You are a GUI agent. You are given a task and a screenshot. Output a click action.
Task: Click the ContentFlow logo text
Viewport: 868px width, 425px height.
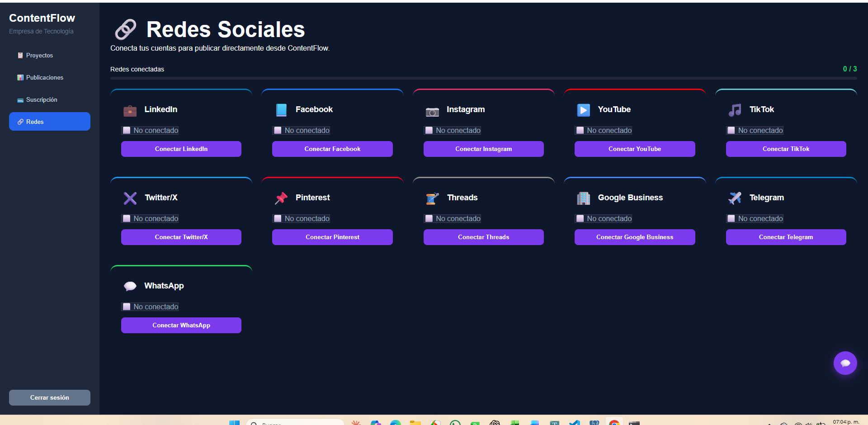click(x=42, y=18)
